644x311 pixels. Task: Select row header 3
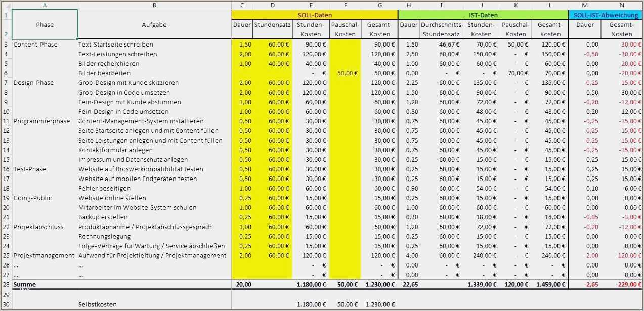tap(6, 45)
